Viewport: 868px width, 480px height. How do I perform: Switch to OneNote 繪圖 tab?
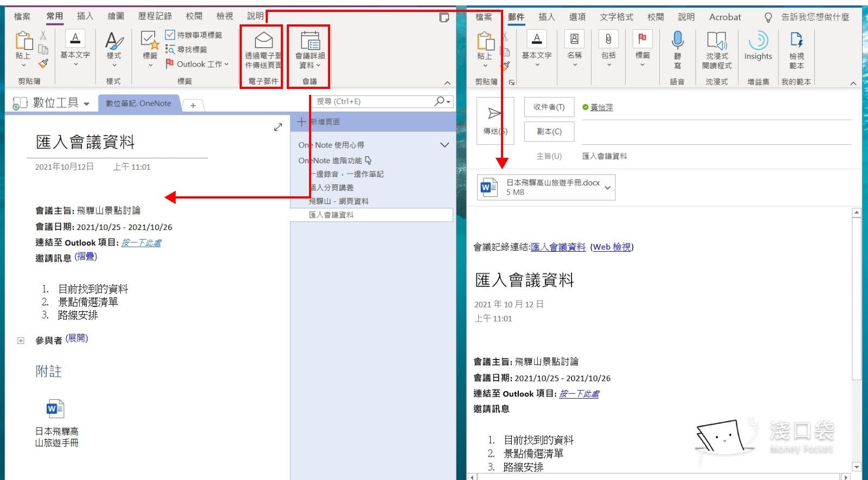[116, 16]
